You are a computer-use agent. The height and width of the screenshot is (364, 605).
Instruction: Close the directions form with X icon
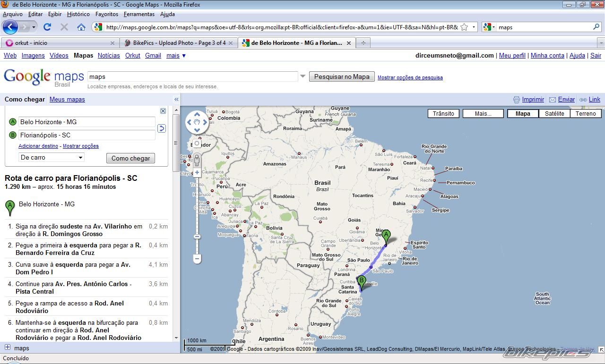click(163, 111)
